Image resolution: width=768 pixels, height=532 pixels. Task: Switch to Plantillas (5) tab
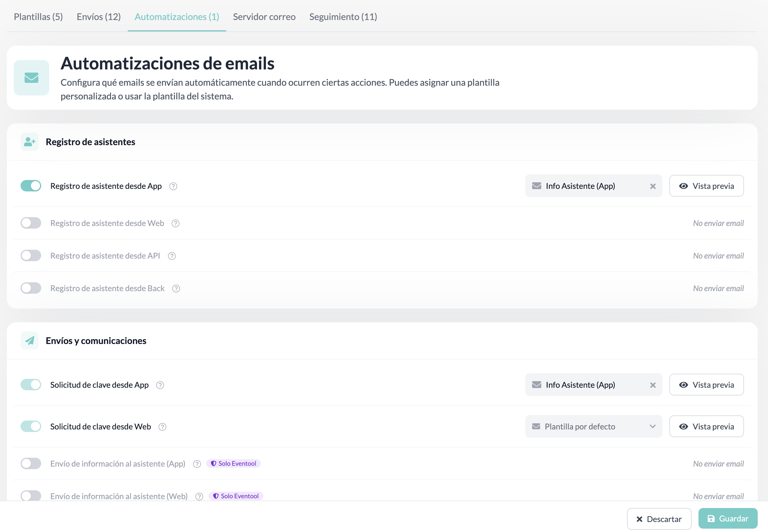point(38,17)
